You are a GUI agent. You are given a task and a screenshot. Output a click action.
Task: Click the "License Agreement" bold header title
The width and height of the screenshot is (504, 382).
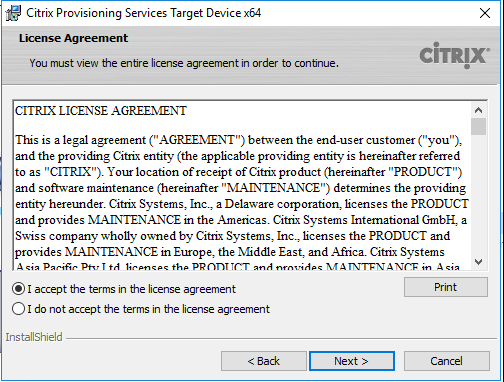(x=73, y=38)
